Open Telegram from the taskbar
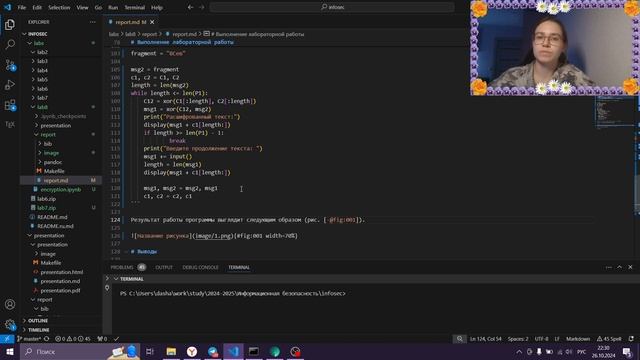The width and height of the screenshot is (640, 360). 213,351
